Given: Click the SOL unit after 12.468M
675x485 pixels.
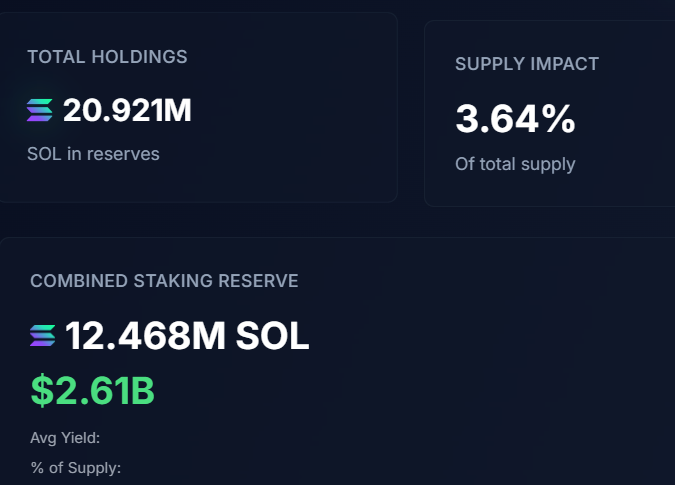Looking at the screenshot, I should (x=272, y=336).
